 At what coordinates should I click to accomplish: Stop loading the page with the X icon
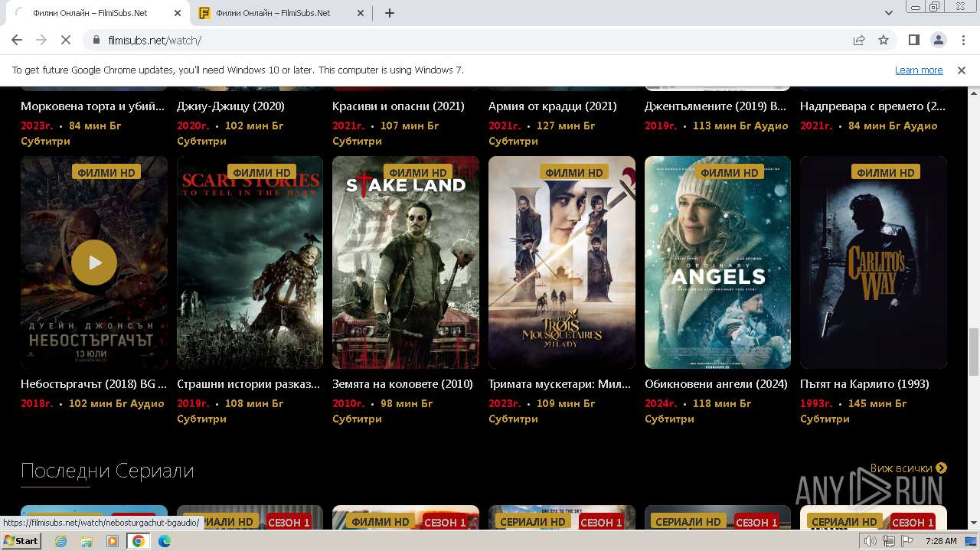pyautogui.click(x=66, y=40)
